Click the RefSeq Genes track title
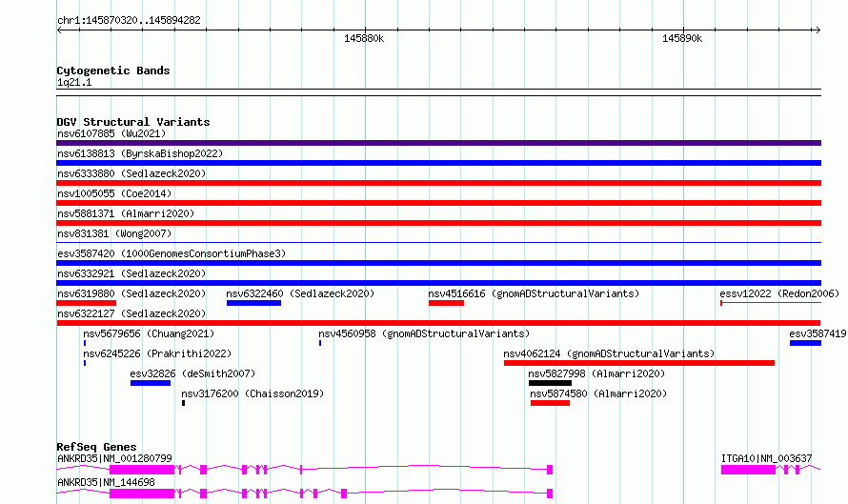Image resolution: width=848 pixels, height=504 pixels. point(96,447)
